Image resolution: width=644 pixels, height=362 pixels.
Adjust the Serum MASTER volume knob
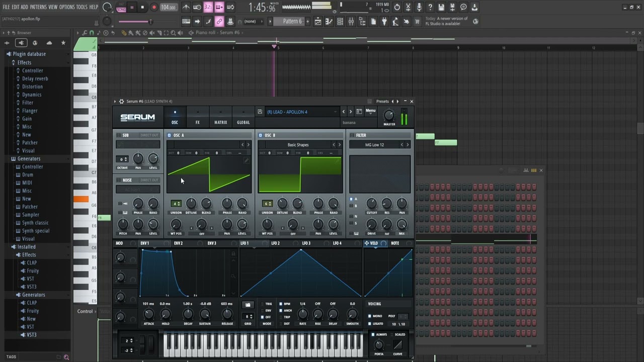(389, 115)
